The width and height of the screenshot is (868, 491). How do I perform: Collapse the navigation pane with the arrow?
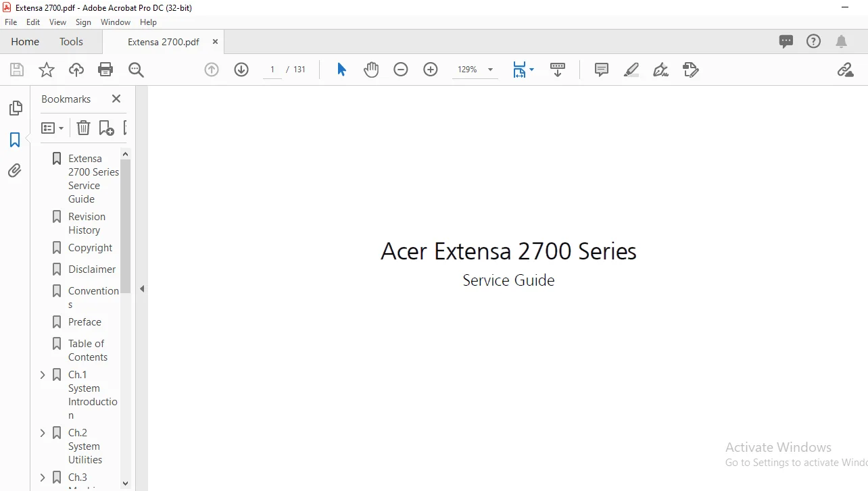[142, 288]
